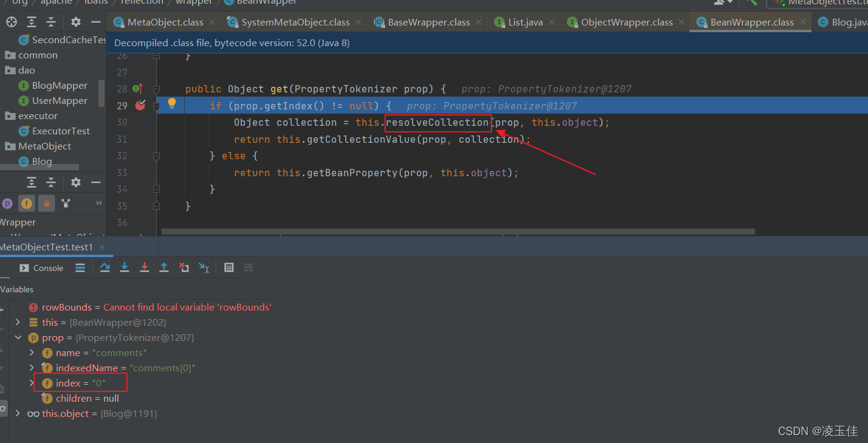Click the Trace Current Stream Chain icon
The height and width of the screenshot is (443, 868).
click(x=248, y=267)
